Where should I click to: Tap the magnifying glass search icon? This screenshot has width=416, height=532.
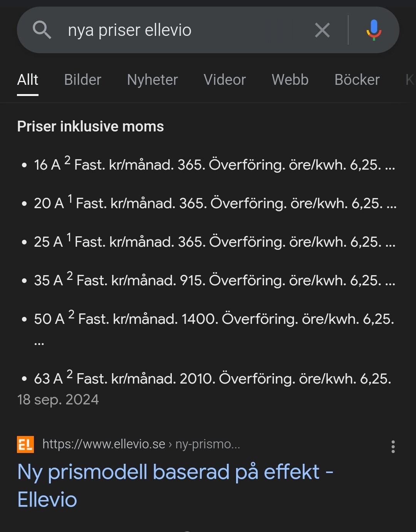click(x=42, y=30)
